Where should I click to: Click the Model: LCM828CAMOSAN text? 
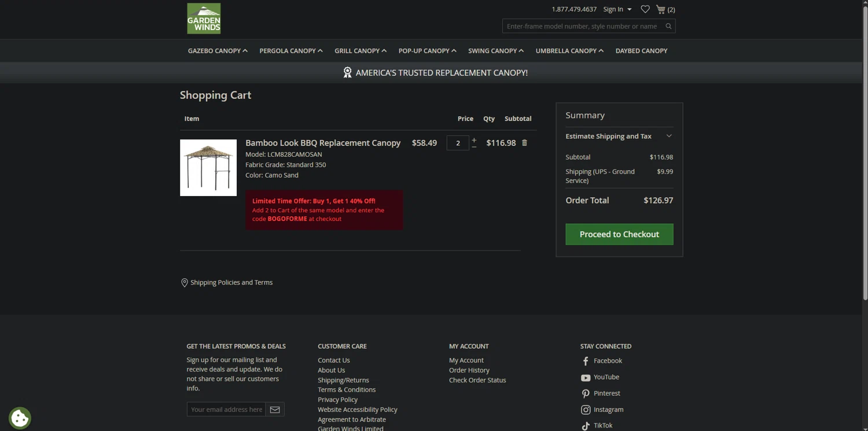pyautogui.click(x=284, y=154)
